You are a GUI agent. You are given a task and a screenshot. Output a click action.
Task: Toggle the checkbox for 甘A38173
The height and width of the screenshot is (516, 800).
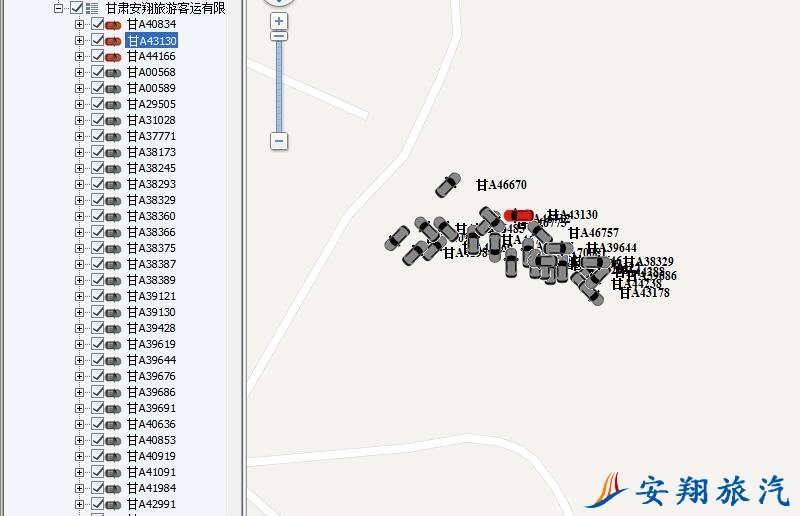pyautogui.click(x=97, y=152)
